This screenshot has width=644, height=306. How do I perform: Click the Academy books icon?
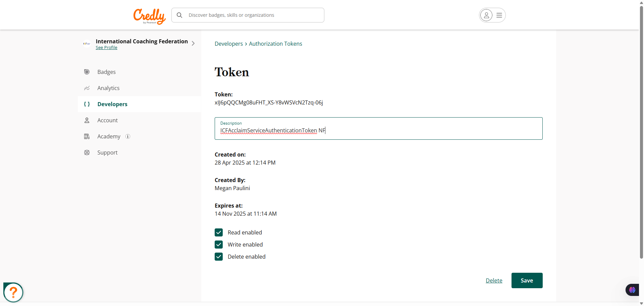click(x=87, y=136)
